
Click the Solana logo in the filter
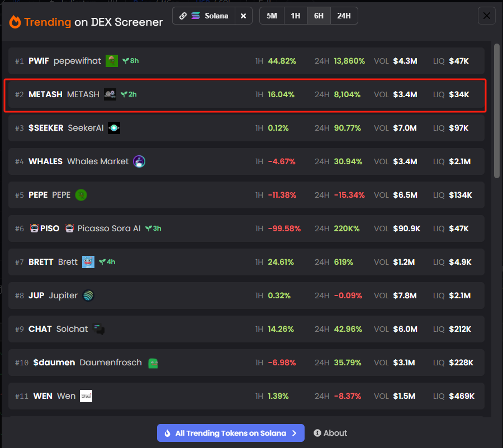pyautogui.click(x=196, y=16)
